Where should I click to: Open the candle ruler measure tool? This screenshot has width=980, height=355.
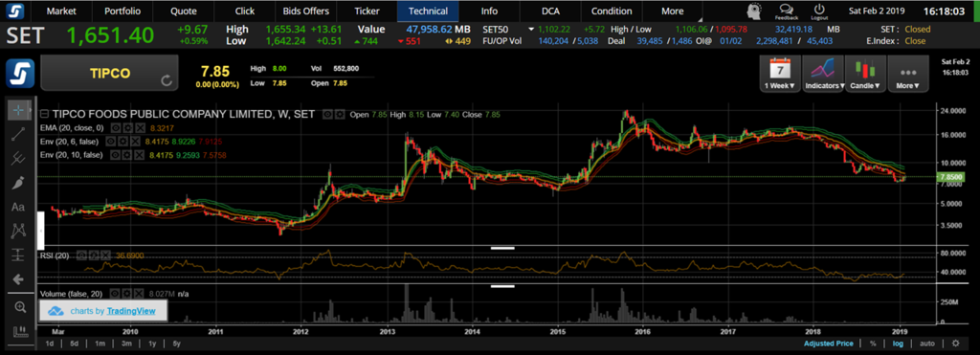pos(20,331)
